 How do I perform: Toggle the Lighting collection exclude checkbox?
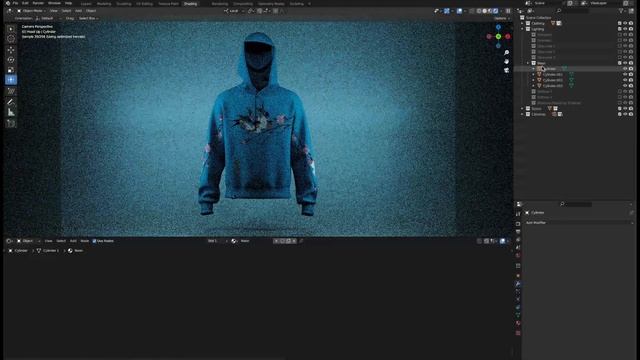620,29
